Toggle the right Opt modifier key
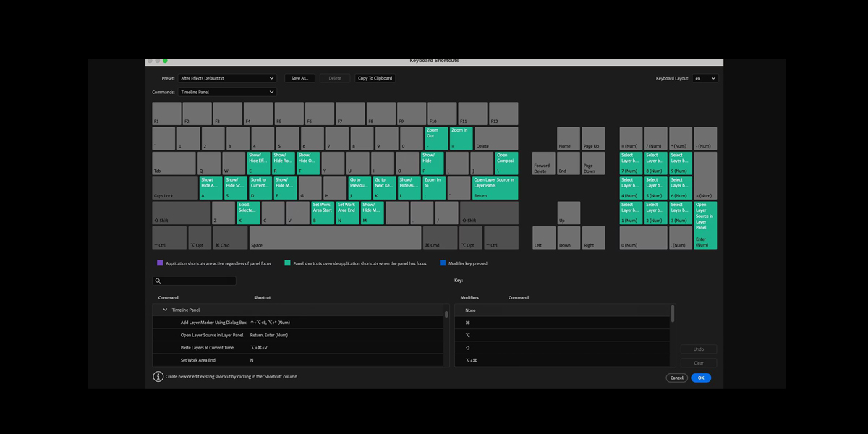The image size is (868, 434). [x=471, y=238]
